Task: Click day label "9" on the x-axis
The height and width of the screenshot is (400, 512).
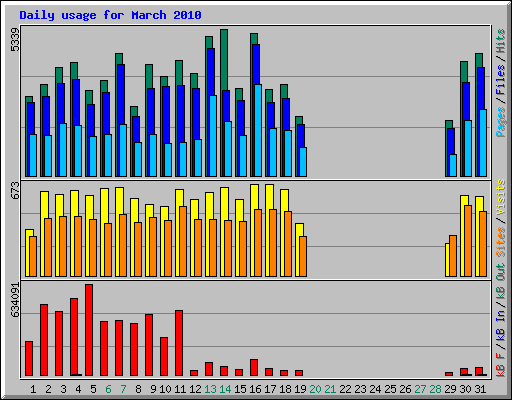Action: [x=153, y=389]
